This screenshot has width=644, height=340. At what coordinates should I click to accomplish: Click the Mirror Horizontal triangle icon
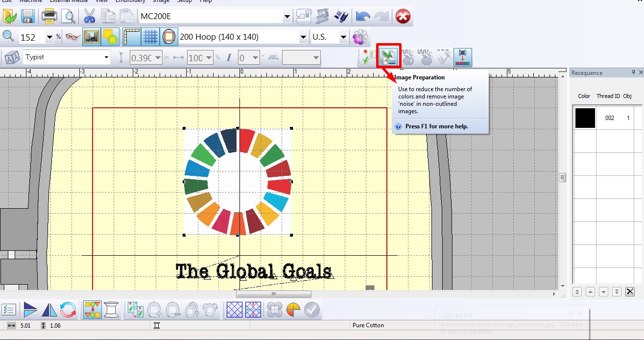49,310
